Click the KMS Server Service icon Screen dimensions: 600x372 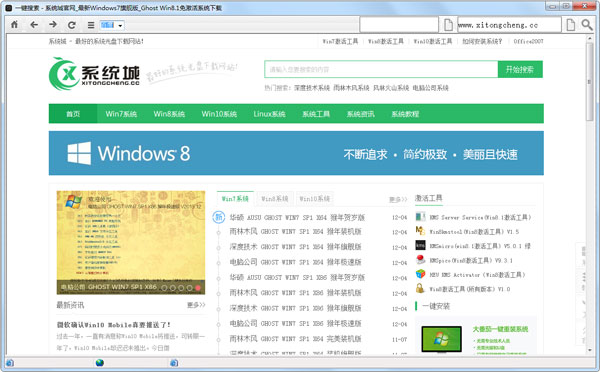pyautogui.click(x=421, y=217)
